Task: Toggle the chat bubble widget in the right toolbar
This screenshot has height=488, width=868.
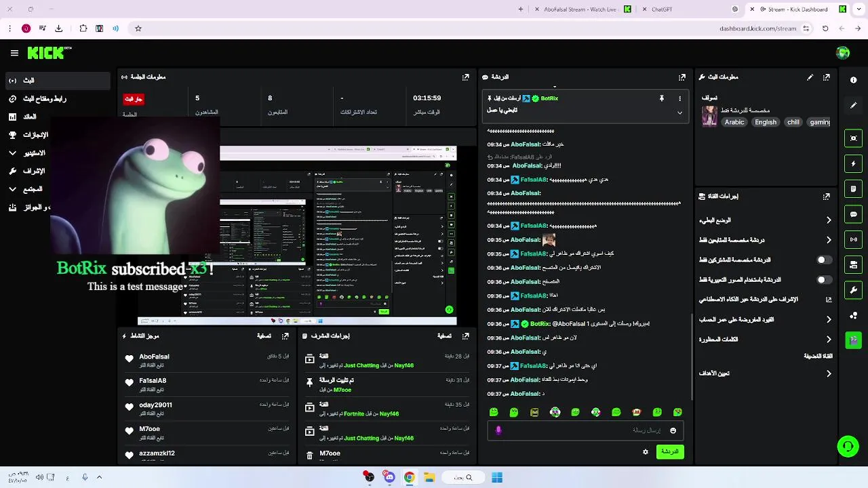Action: click(x=853, y=214)
